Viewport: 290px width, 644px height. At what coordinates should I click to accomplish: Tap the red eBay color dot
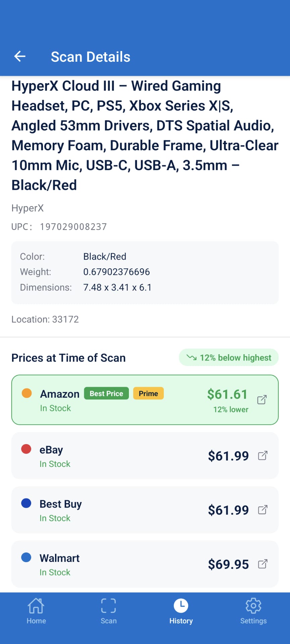26,449
